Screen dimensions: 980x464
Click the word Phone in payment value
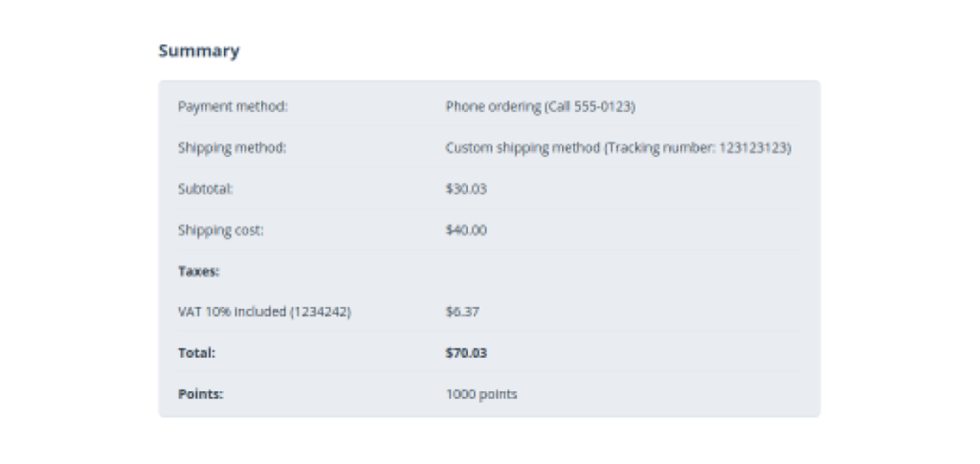coord(464,107)
